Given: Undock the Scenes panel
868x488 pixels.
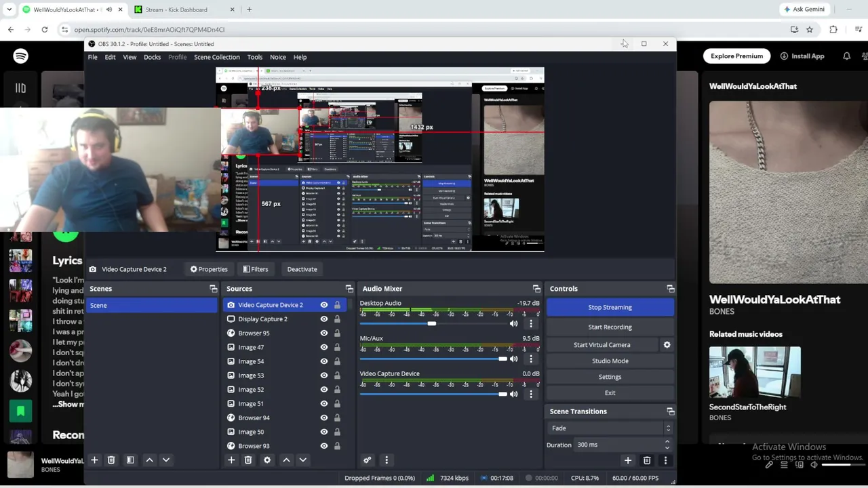Looking at the screenshot, I should 213,289.
